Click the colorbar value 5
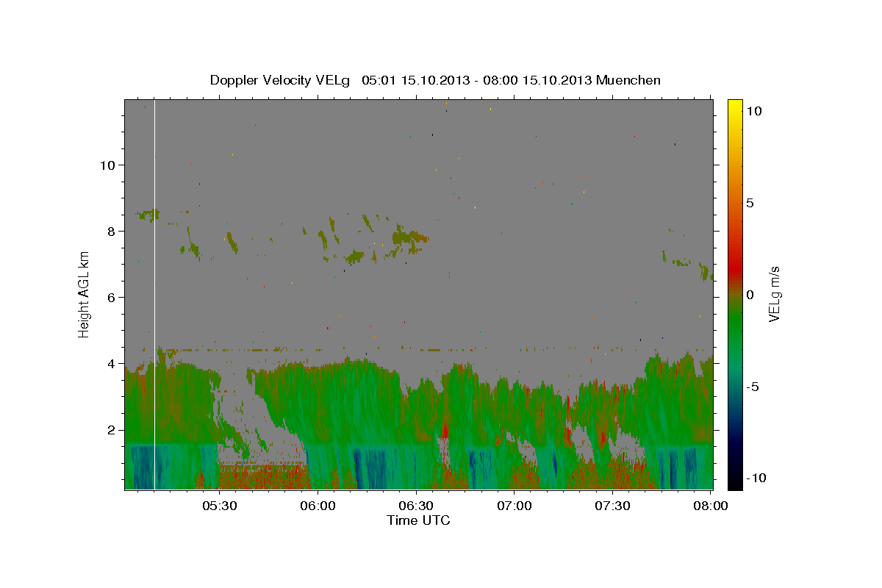Screen dimensions: 882x588 click(750, 203)
